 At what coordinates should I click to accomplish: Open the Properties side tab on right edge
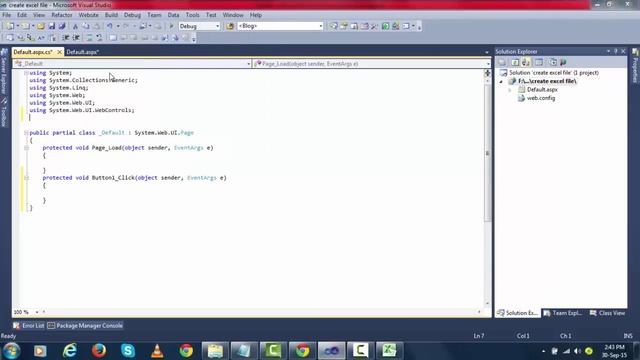(635, 65)
